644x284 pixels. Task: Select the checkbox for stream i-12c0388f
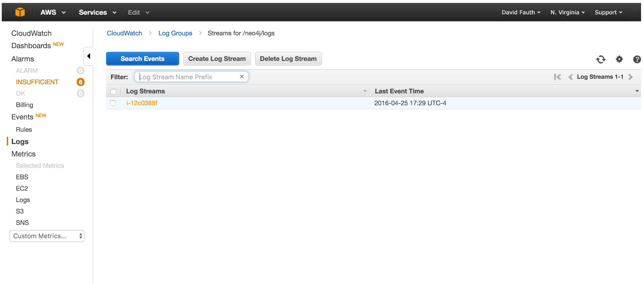pos(113,103)
